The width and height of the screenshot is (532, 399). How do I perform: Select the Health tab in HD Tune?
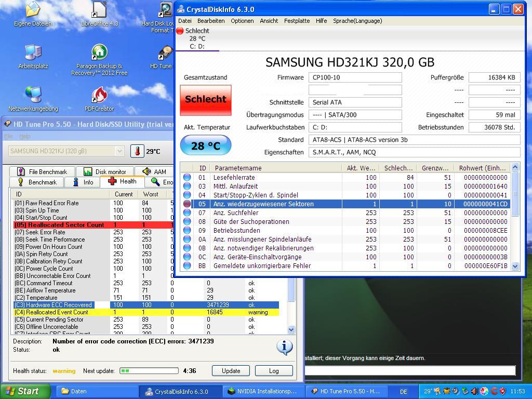click(x=123, y=181)
